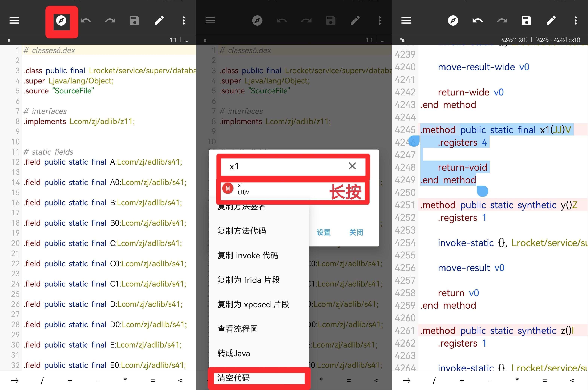Open the three-dot overflow menu in the right panel

[x=576, y=20]
